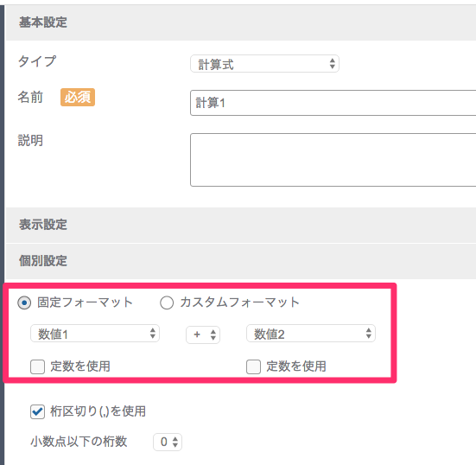Screen dimensions: 476x465
Task: Expand the 表示設定 section header
Action: pyautogui.click(x=241, y=225)
